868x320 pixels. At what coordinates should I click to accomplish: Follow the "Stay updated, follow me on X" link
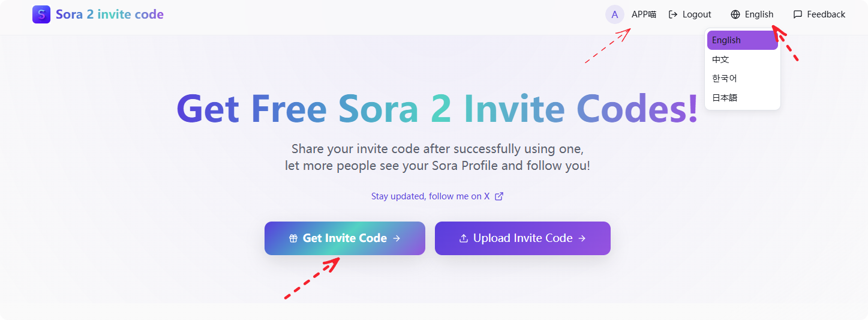click(430, 196)
